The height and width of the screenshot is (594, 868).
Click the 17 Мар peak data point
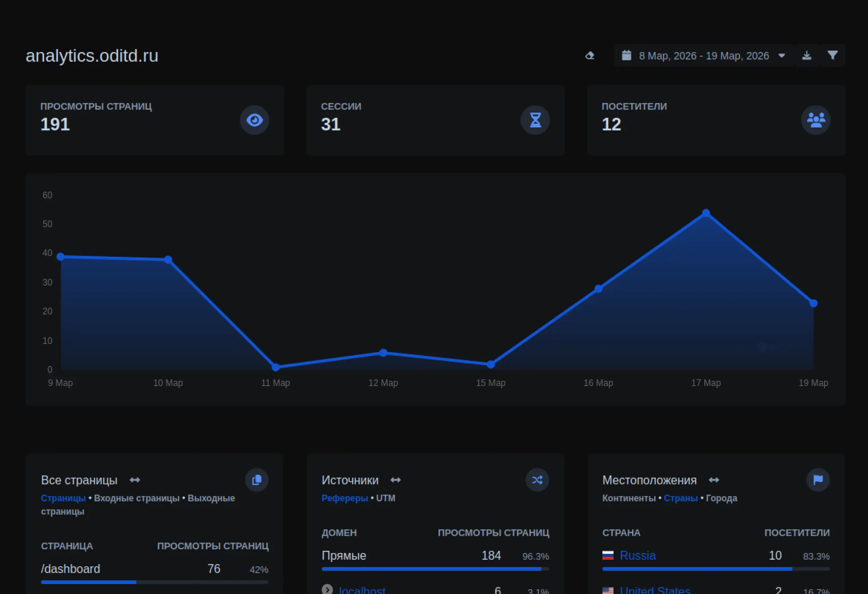[706, 213]
